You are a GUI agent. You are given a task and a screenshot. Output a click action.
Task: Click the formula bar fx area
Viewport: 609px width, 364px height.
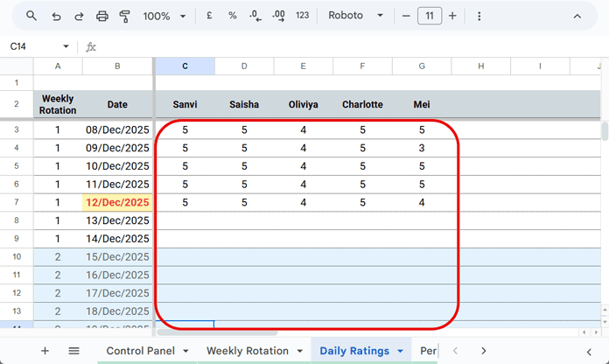pos(91,47)
